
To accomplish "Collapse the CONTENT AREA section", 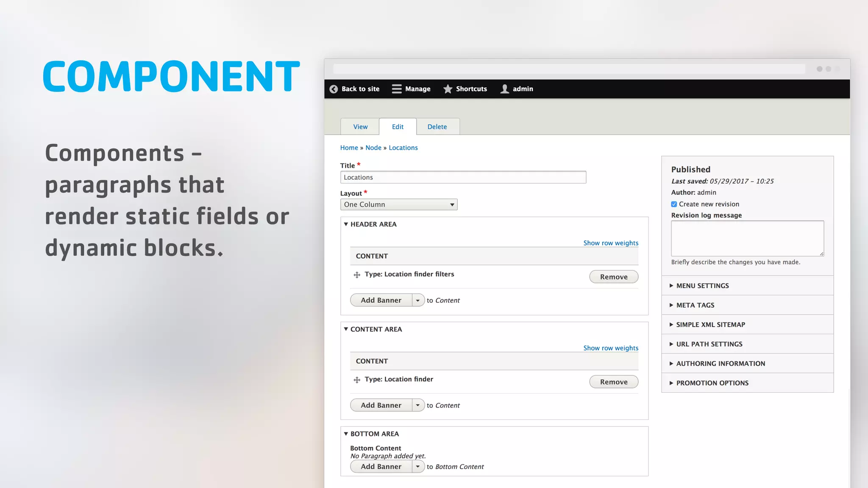I will pos(373,329).
